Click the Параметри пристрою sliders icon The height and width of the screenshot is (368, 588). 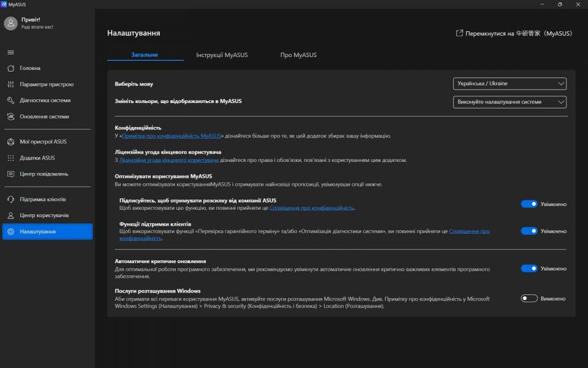pos(10,84)
